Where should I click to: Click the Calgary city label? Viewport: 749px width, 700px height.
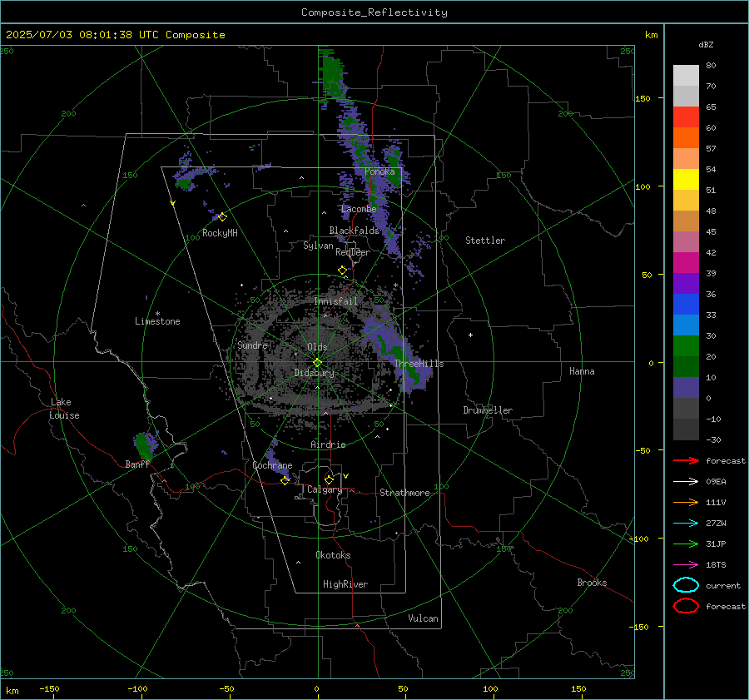pos(325,489)
